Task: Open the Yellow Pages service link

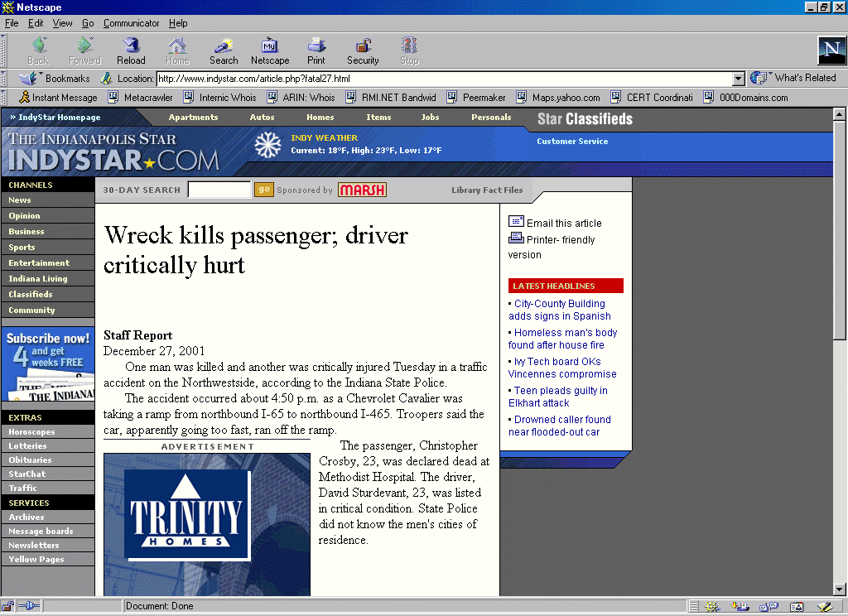Action: click(x=47, y=559)
